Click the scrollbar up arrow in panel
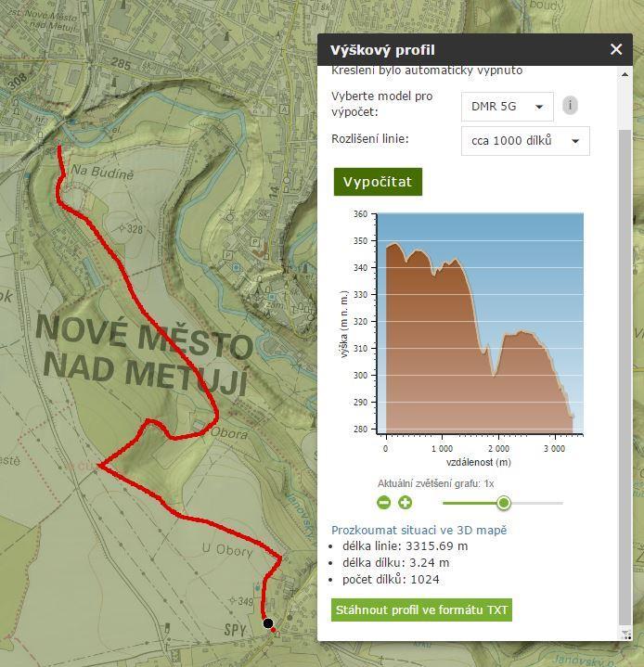This screenshot has width=644, height=667. [x=625, y=72]
